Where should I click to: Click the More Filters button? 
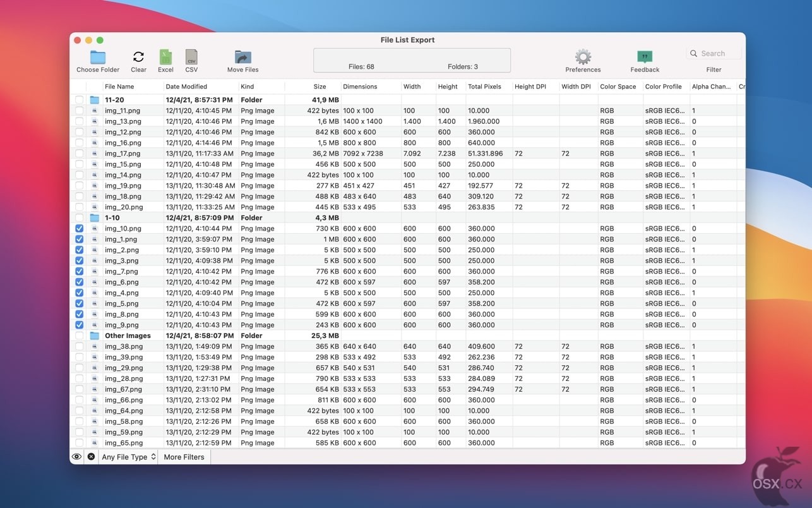(x=184, y=457)
